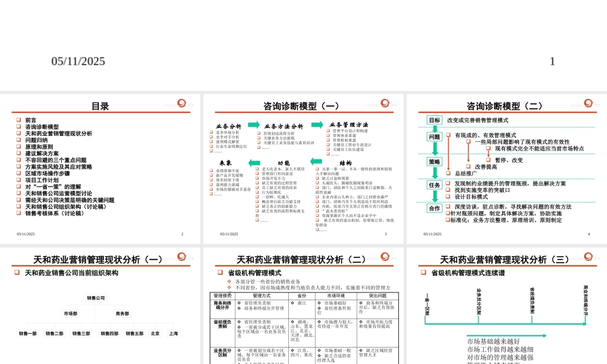607x364 pixels.
Task: Click page number 1 in the header
Action: click(552, 61)
